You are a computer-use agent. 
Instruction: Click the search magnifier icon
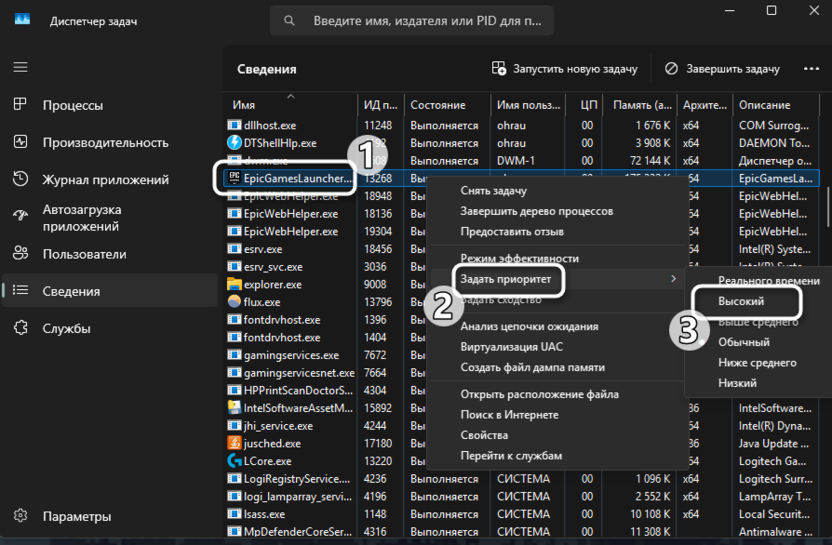coord(289,21)
